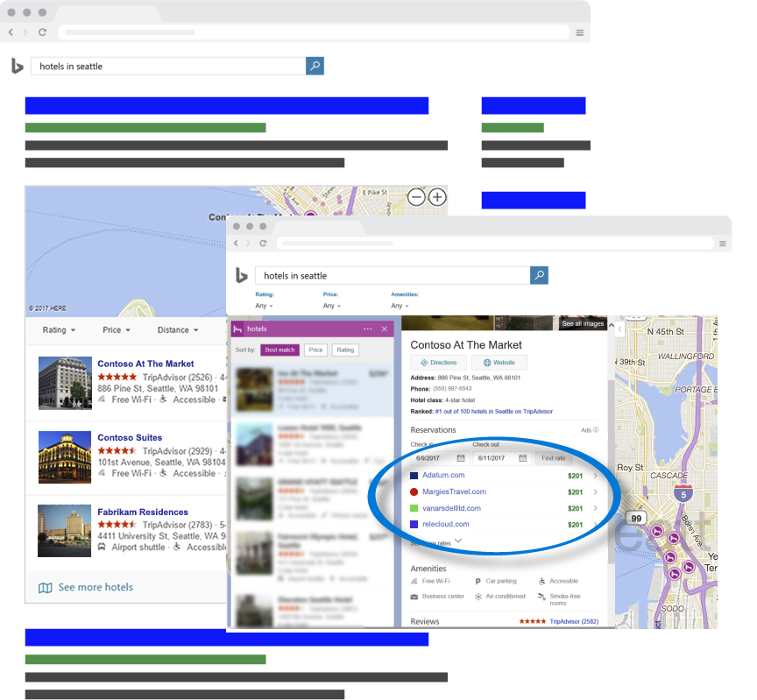Click the address bar in front browser
Viewport: 757px width, 700px height.
pyautogui.click(x=495, y=244)
